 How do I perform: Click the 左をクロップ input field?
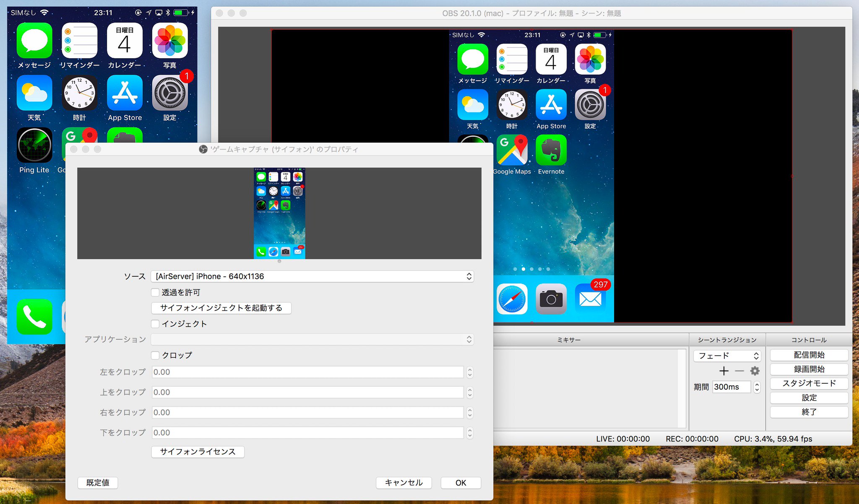(307, 372)
